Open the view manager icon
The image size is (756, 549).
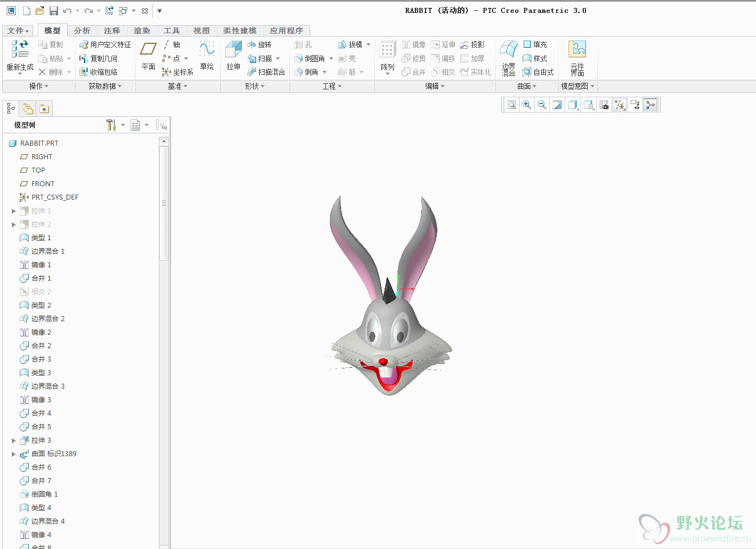tap(604, 105)
